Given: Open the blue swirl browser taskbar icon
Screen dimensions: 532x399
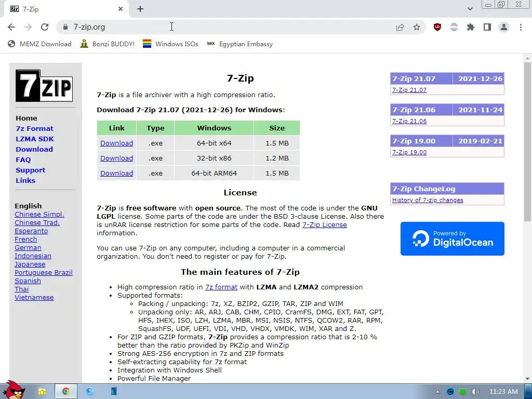Looking at the screenshot, I should [x=89, y=392].
